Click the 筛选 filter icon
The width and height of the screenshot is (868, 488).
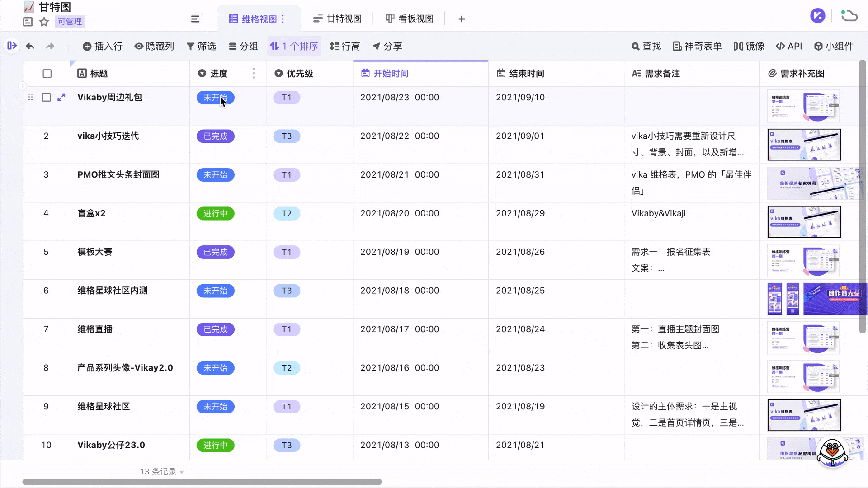[x=202, y=46]
